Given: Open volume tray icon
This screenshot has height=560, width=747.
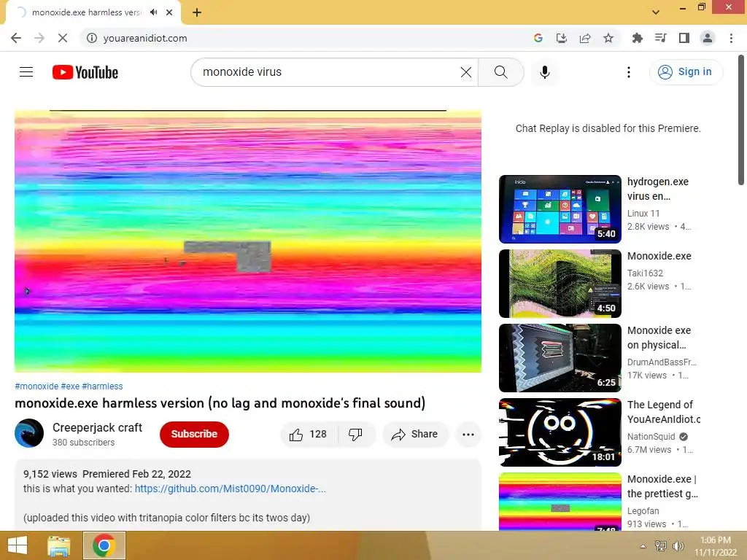Looking at the screenshot, I should coord(678,546).
